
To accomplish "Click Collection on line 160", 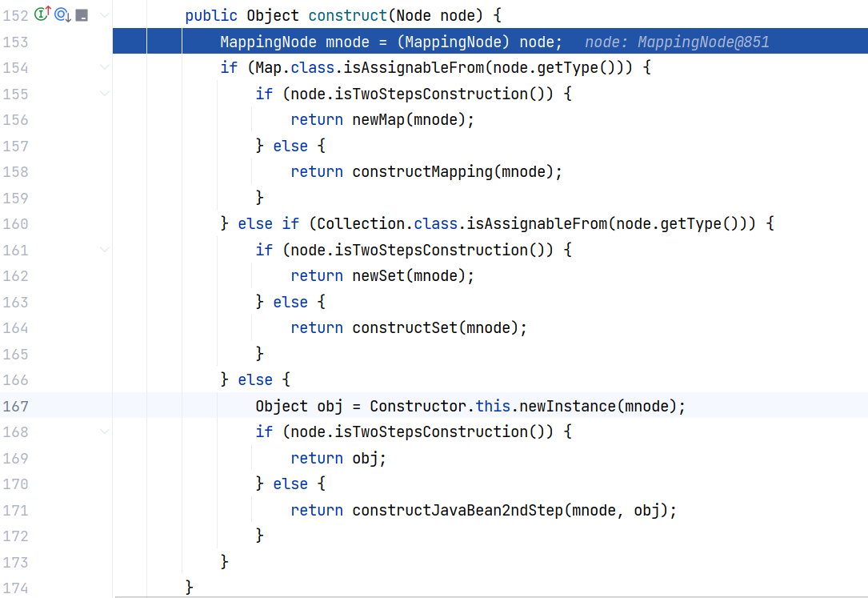I will (x=361, y=223).
